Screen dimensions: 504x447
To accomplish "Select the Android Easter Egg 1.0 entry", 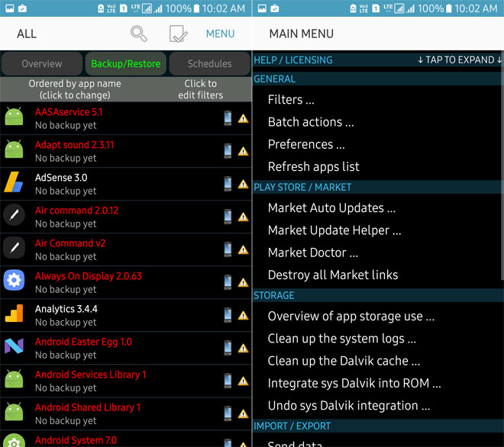I will [x=126, y=348].
